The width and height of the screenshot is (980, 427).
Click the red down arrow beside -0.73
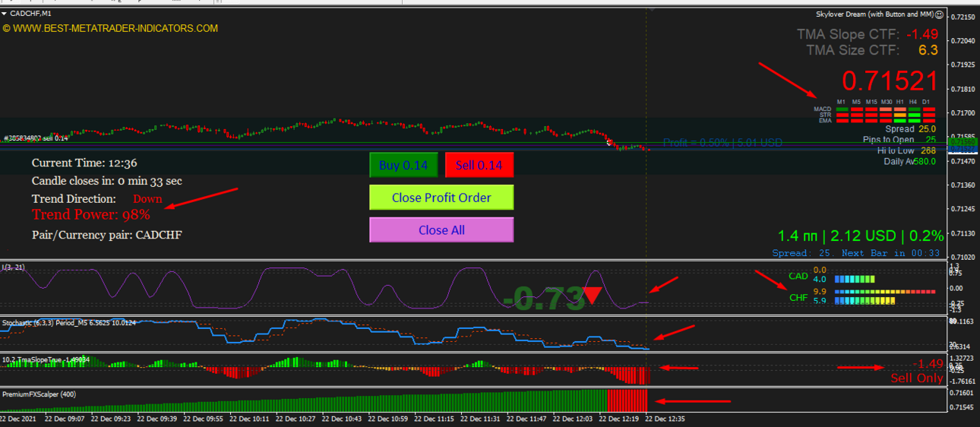(x=593, y=296)
